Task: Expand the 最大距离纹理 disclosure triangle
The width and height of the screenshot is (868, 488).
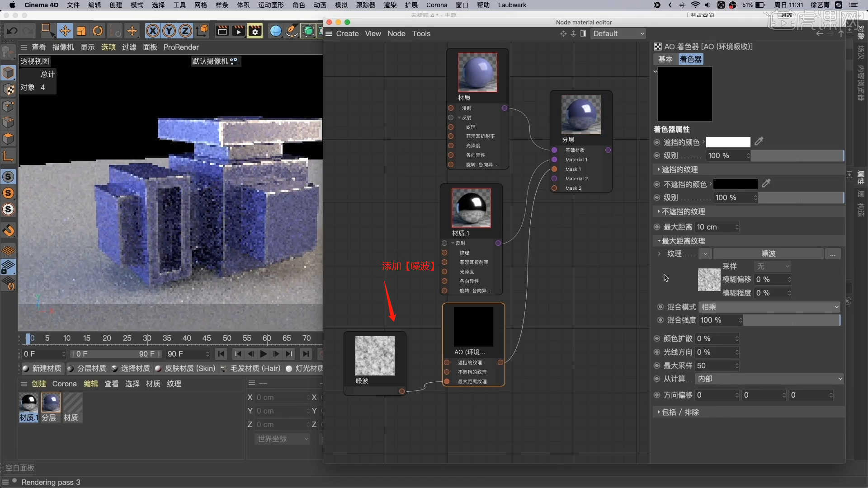Action: pos(658,240)
